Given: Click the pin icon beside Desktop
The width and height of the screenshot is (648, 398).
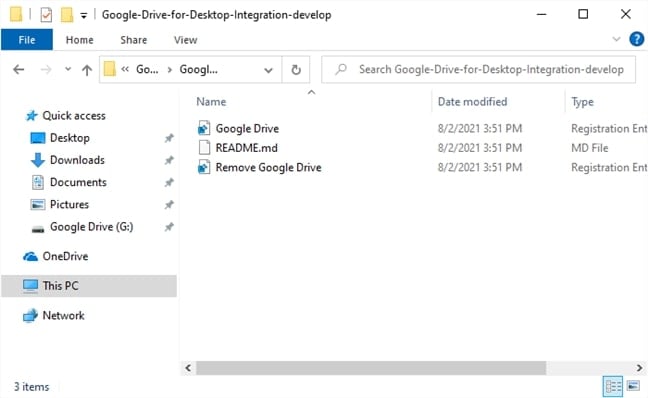Looking at the screenshot, I should click(169, 138).
